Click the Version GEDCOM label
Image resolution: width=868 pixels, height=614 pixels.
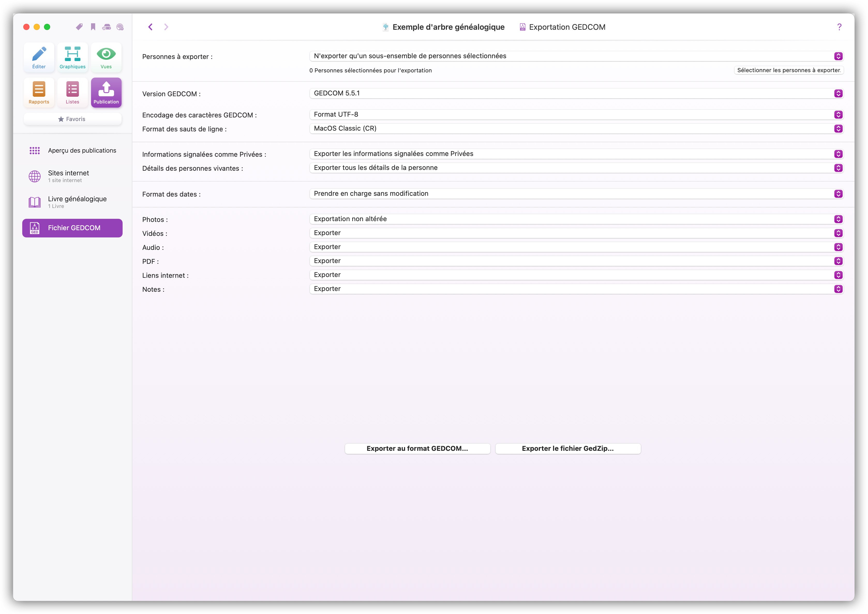pos(171,94)
